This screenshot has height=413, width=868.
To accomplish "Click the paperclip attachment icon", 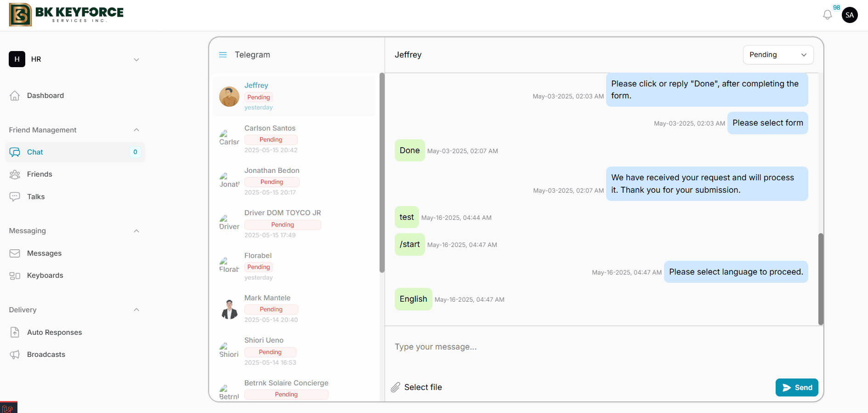I will [x=395, y=387].
